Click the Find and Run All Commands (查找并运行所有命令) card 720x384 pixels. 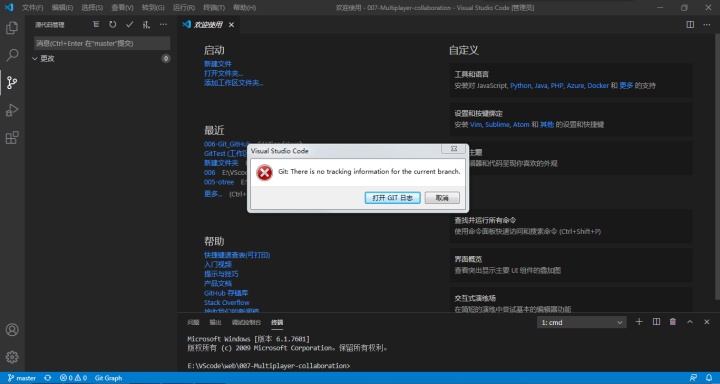[x=571, y=226]
